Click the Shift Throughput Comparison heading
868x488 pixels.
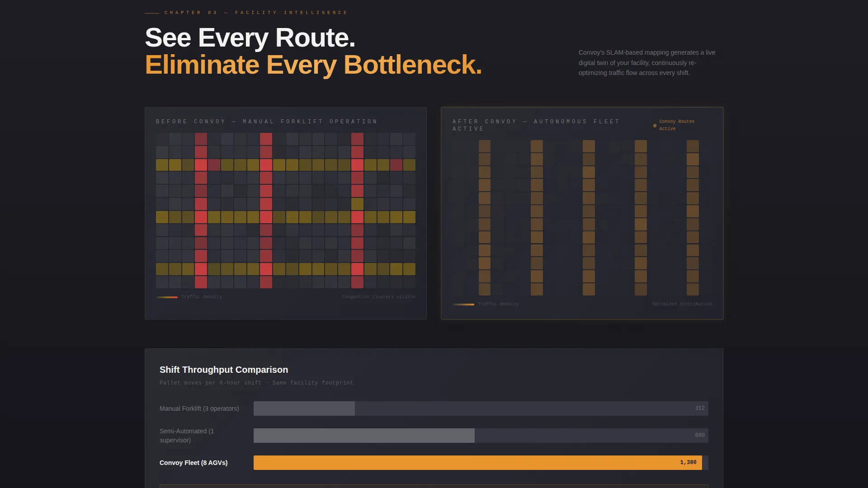pyautogui.click(x=224, y=370)
